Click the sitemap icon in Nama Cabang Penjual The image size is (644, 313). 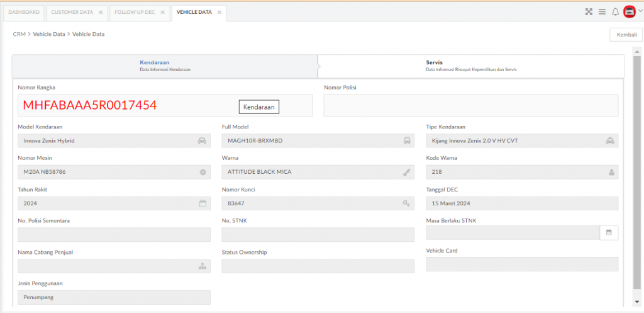(202, 266)
